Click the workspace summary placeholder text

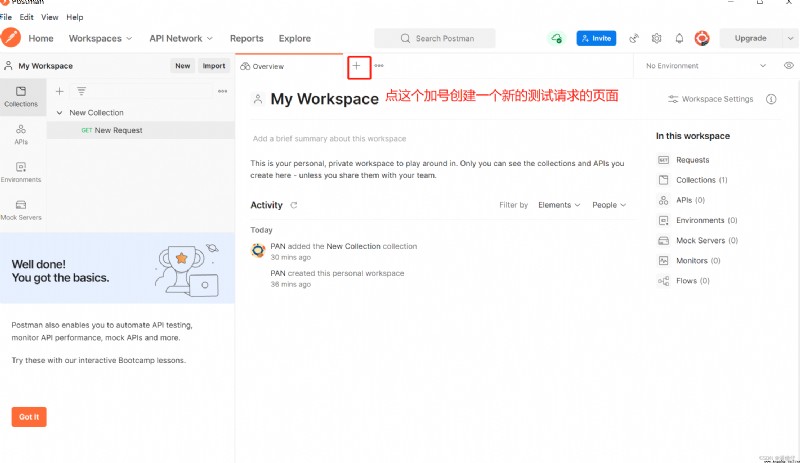[x=330, y=138]
